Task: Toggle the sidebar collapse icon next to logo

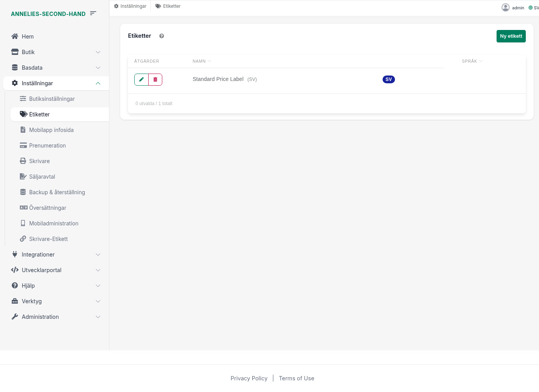Action: pyautogui.click(x=93, y=13)
